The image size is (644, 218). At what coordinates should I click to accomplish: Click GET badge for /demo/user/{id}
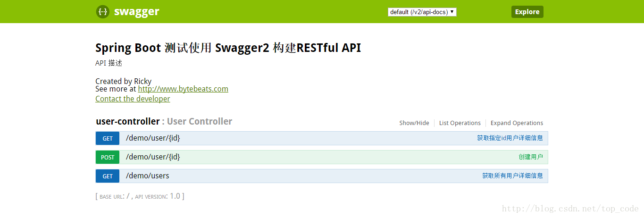108,138
